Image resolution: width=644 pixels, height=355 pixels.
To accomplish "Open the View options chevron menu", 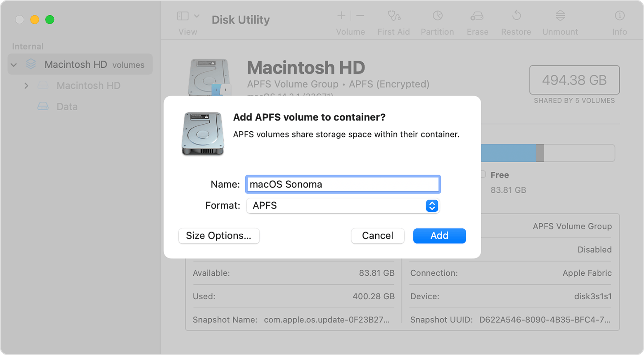I will click(197, 16).
